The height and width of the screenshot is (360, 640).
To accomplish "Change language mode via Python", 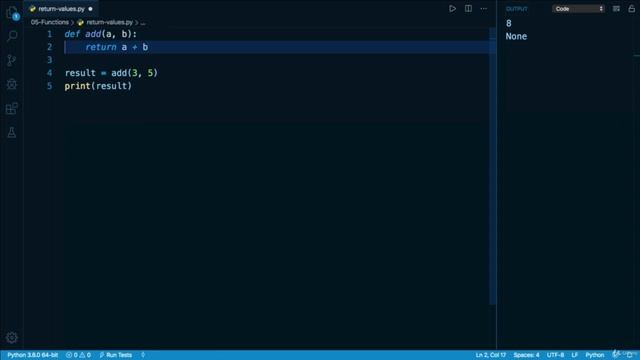I will [x=594, y=355].
